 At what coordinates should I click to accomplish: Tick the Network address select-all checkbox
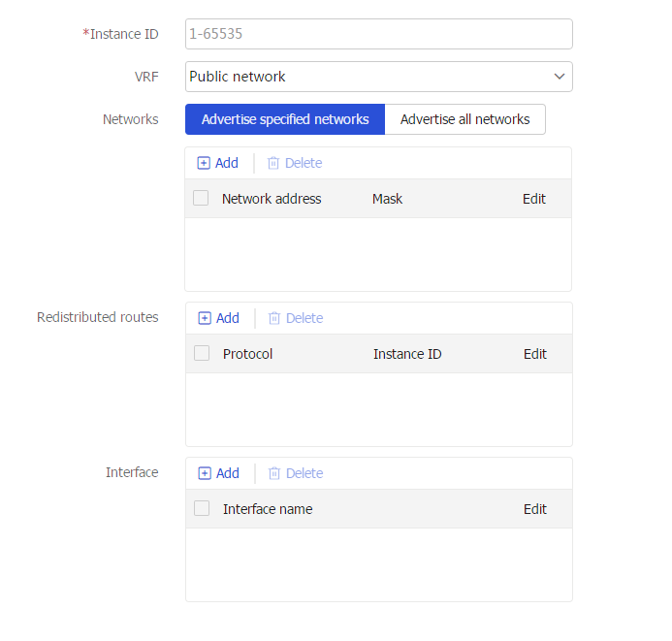(201, 199)
